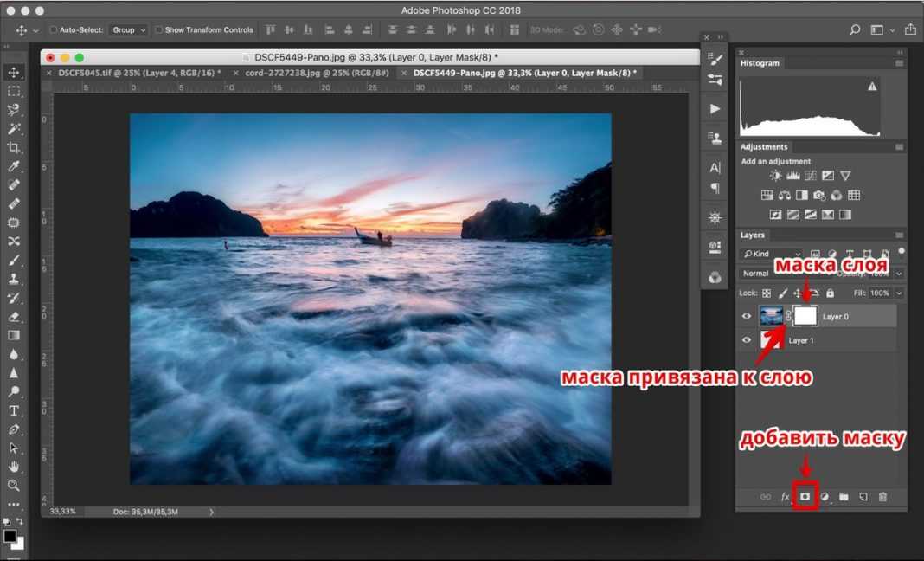Select the Histogram panel tab
This screenshot has width=924, height=561.
pos(760,63)
